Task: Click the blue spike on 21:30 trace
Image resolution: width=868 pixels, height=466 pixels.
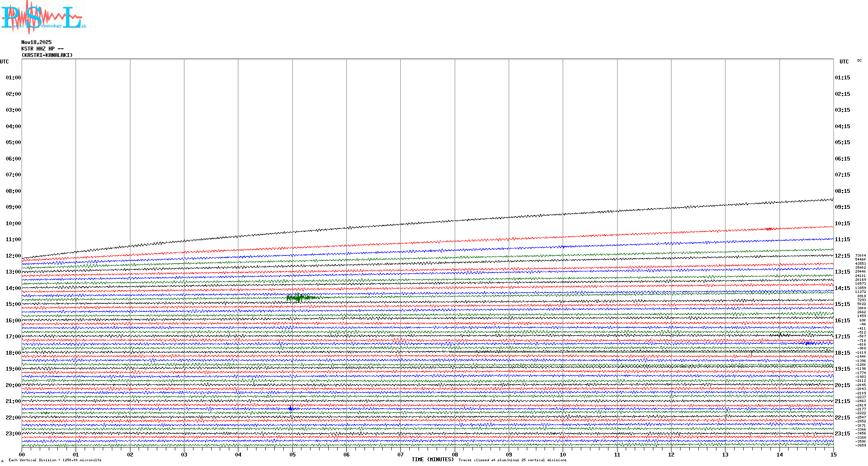Action: pyautogui.click(x=291, y=408)
